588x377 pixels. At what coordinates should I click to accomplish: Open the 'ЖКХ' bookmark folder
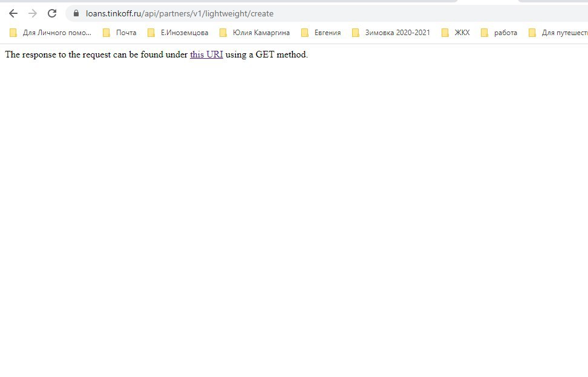(456, 33)
